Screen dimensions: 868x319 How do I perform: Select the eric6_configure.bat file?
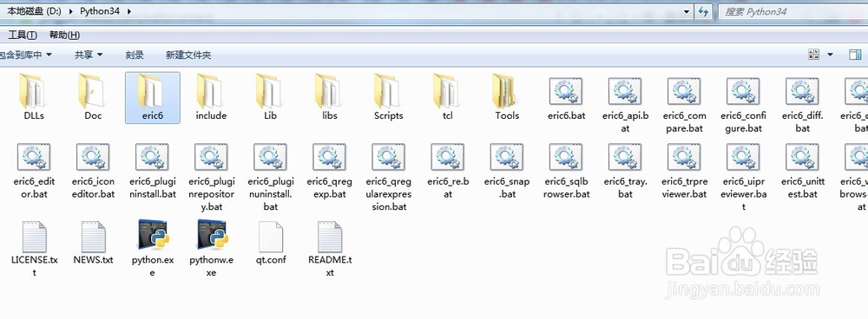(x=744, y=105)
